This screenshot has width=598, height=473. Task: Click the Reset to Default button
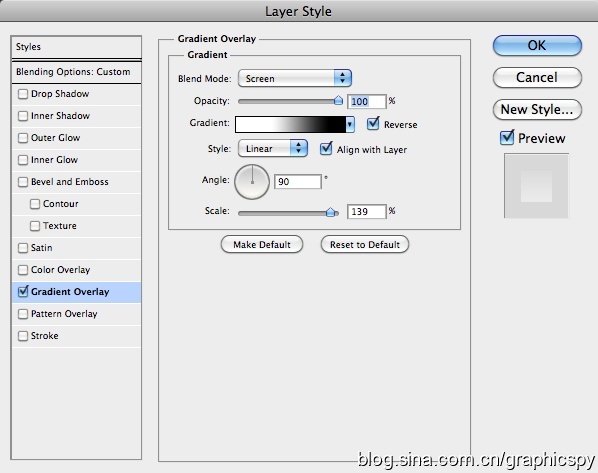click(365, 245)
